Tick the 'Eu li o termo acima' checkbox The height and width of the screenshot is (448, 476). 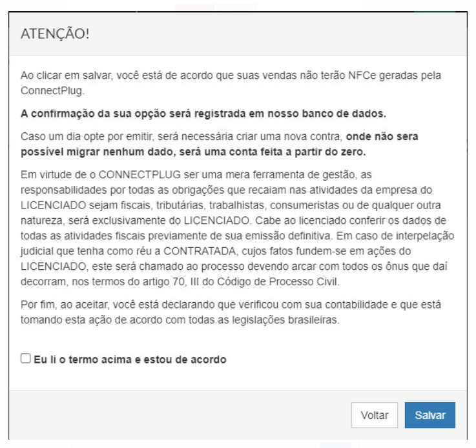click(25, 358)
